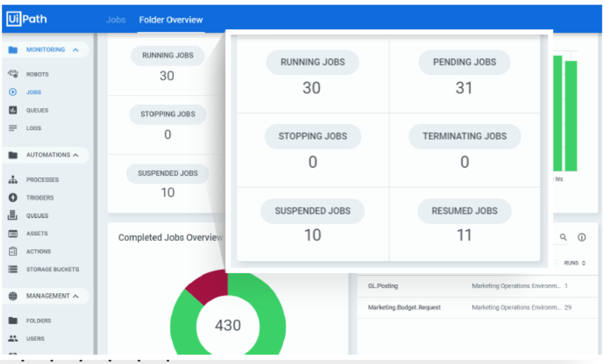Click the Resumed Jobs pill button
This screenshot has width=603, height=364.
(x=464, y=211)
